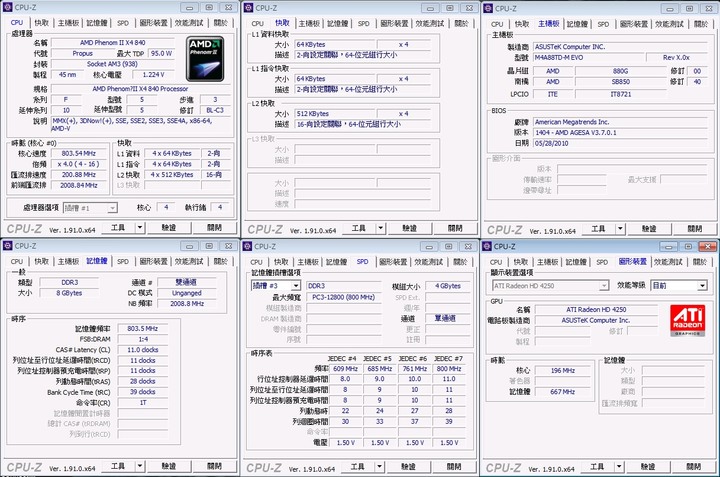
Task: Click the max bandwidth value PC3-12800 (800 MHz)
Action: [x=343, y=297]
